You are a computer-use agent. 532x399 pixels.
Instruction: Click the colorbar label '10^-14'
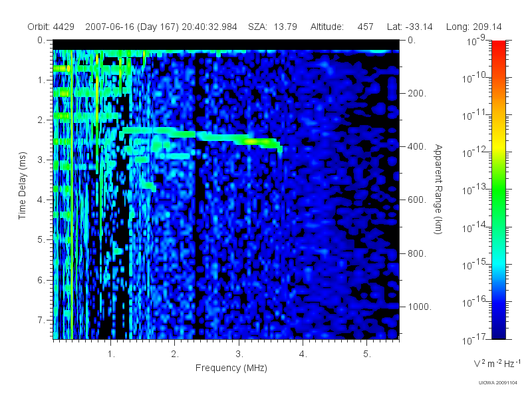(475, 227)
